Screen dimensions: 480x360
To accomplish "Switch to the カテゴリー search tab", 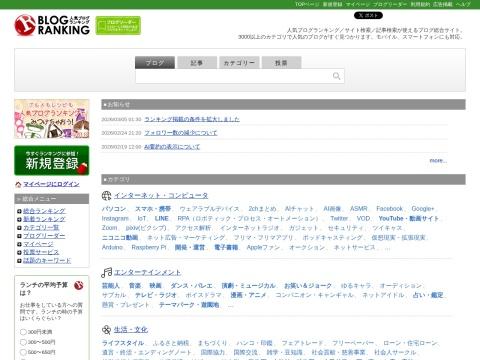I will 239,63.
